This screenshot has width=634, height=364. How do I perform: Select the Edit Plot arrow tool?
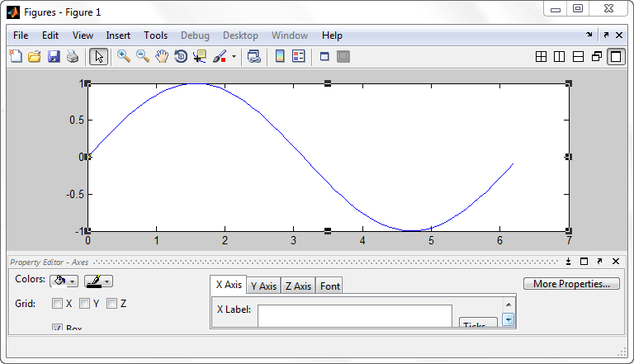[98, 57]
